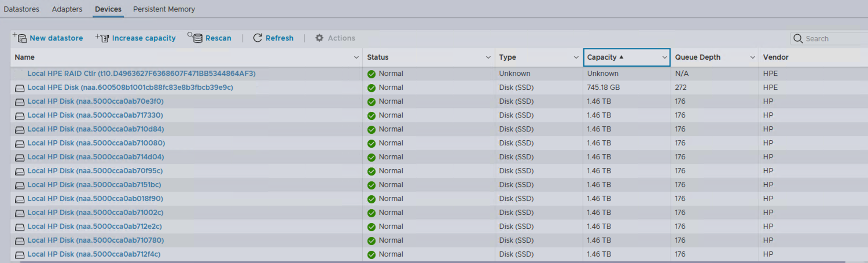Image resolution: width=868 pixels, height=263 pixels.
Task: Open Local HPE RAID Ctlr device link
Action: 141,74
